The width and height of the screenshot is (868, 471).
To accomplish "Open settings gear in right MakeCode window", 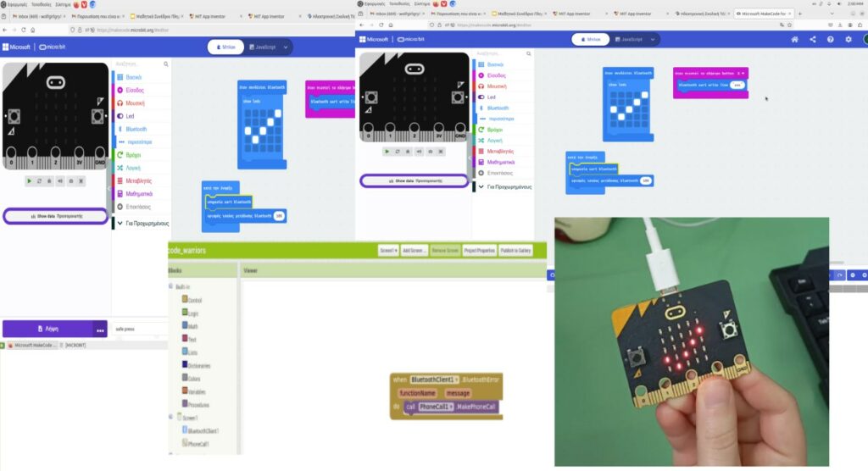I will pyautogui.click(x=849, y=39).
